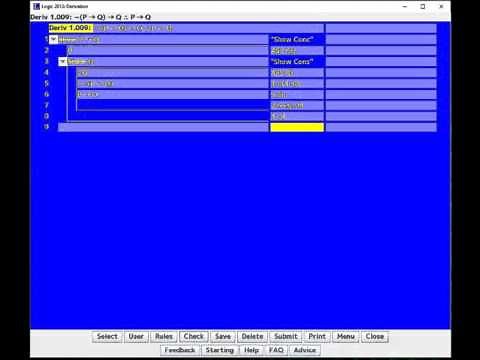Click the third-column cell on line 1
Image resolution: width=480 pixels, height=360 pixels.
(381, 40)
